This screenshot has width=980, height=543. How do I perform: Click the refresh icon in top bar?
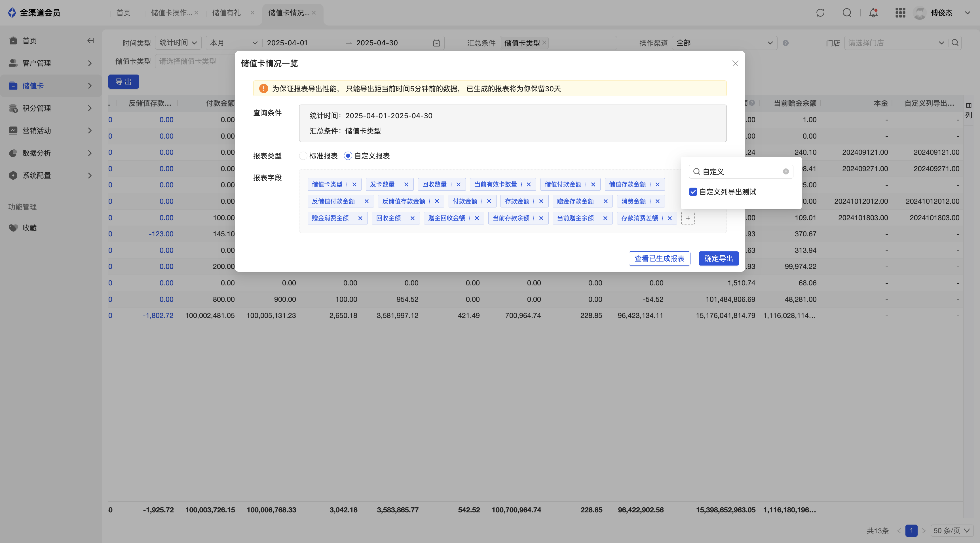click(x=820, y=13)
